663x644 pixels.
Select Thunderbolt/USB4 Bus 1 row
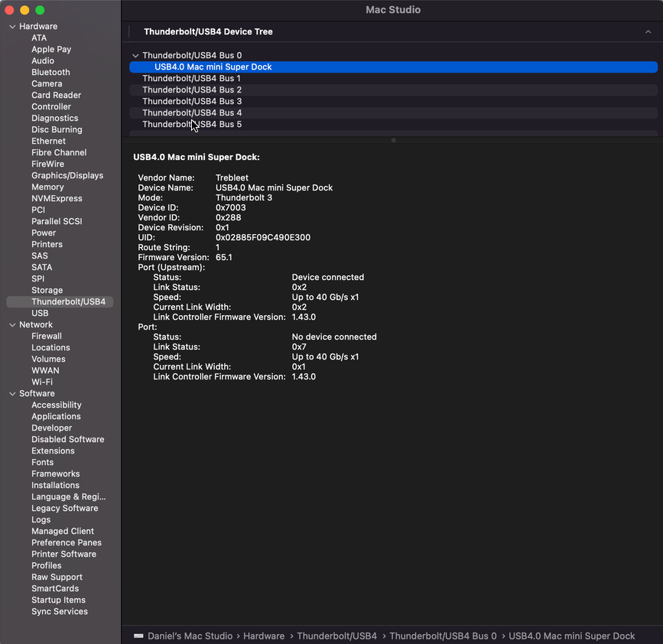click(393, 78)
